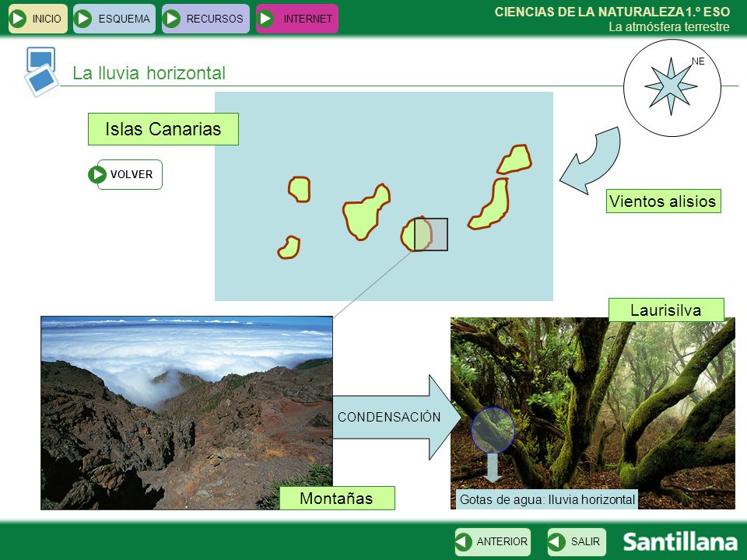Viewport: 747px width, 560px height.
Task: Click the CONDENSACIÓN arrow
Action: coord(397,417)
